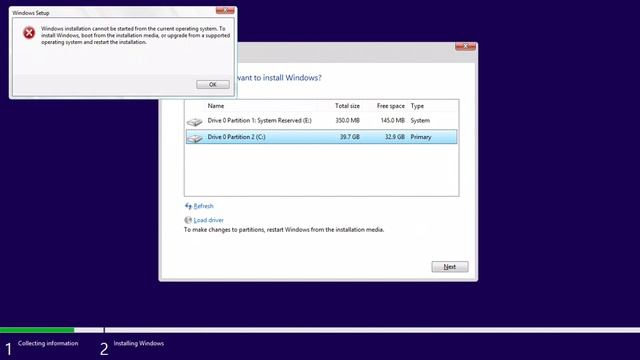Click the Refresh arrows icon

pyautogui.click(x=188, y=206)
